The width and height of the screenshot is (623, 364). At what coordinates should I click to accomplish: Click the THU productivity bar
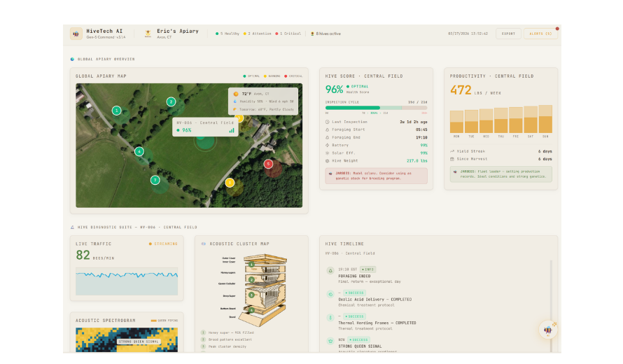click(x=501, y=120)
